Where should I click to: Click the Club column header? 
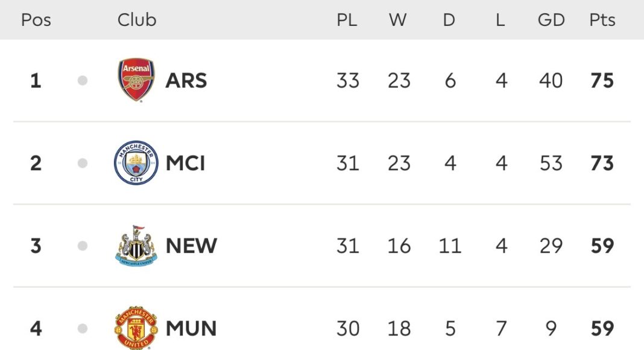tap(137, 20)
